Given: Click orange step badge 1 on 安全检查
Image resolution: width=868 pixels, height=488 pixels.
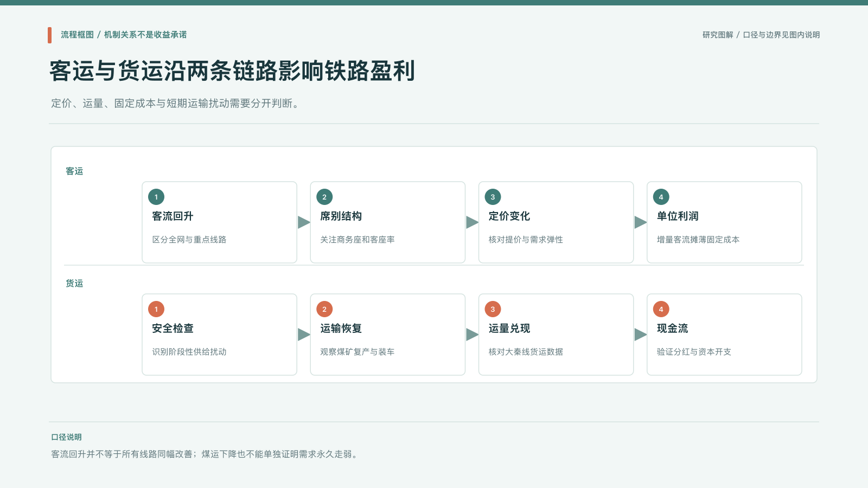Looking at the screenshot, I should tap(156, 309).
